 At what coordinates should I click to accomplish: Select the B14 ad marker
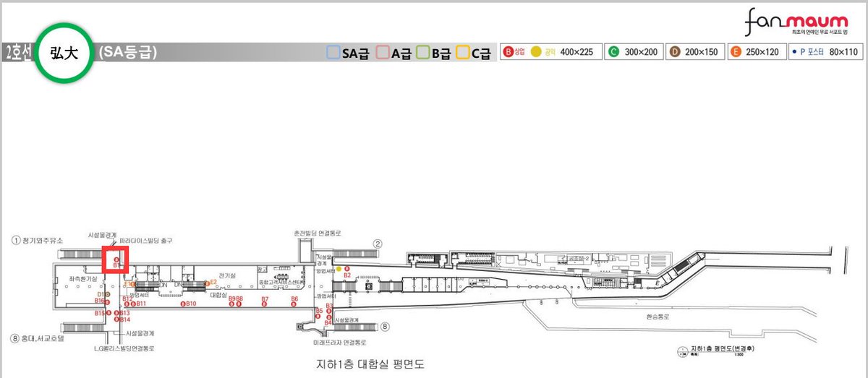click(x=116, y=319)
